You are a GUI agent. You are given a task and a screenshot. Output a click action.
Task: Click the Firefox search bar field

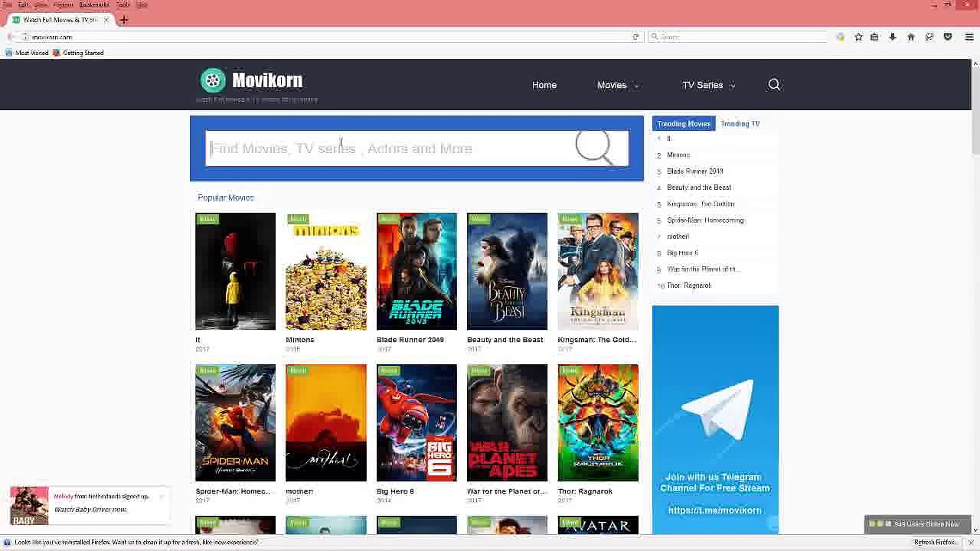(x=738, y=37)
